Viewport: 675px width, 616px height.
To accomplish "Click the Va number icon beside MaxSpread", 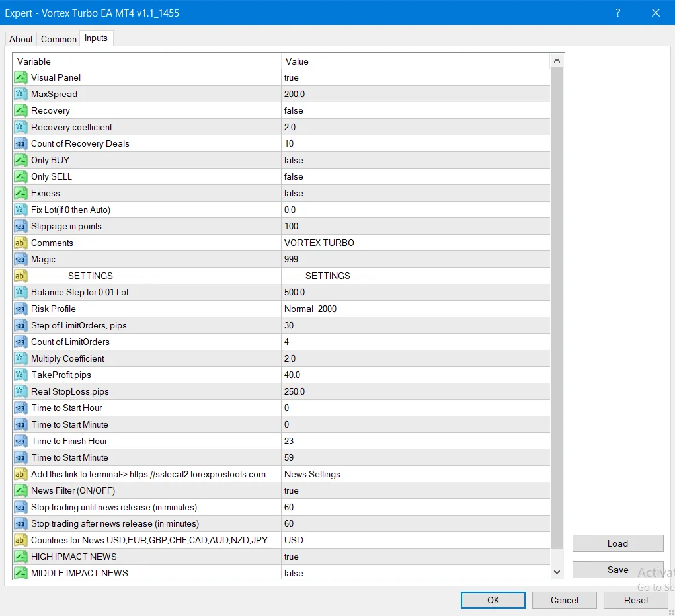I will coord(20,94).
